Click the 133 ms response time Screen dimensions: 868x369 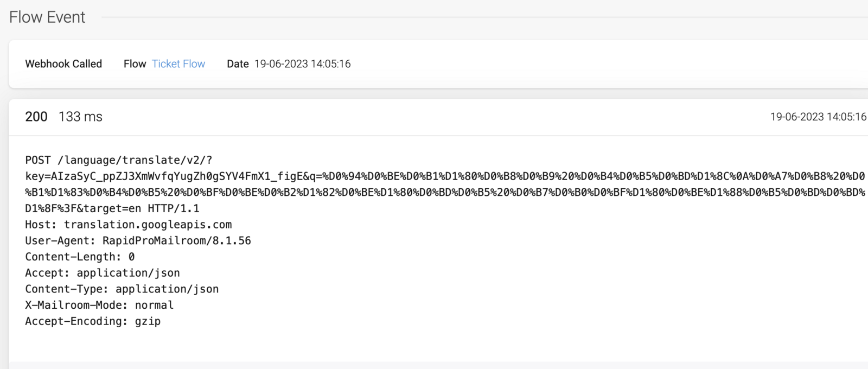[80, 117]
